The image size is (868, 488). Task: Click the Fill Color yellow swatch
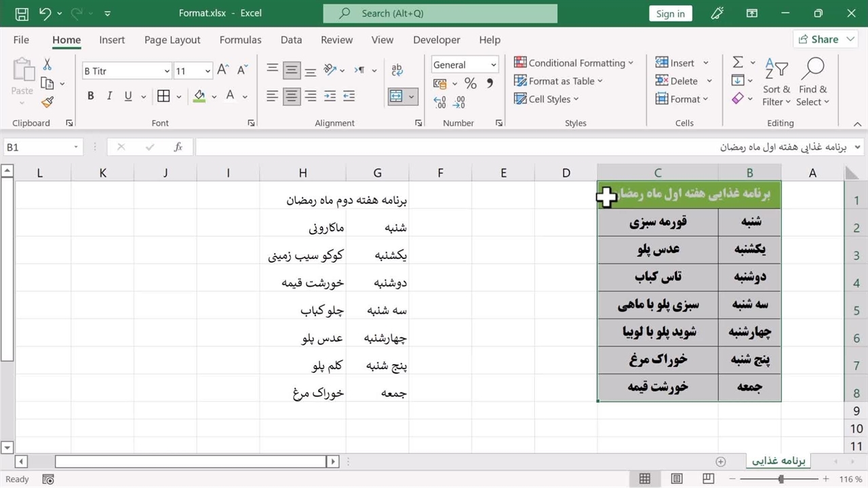(199, 96)
